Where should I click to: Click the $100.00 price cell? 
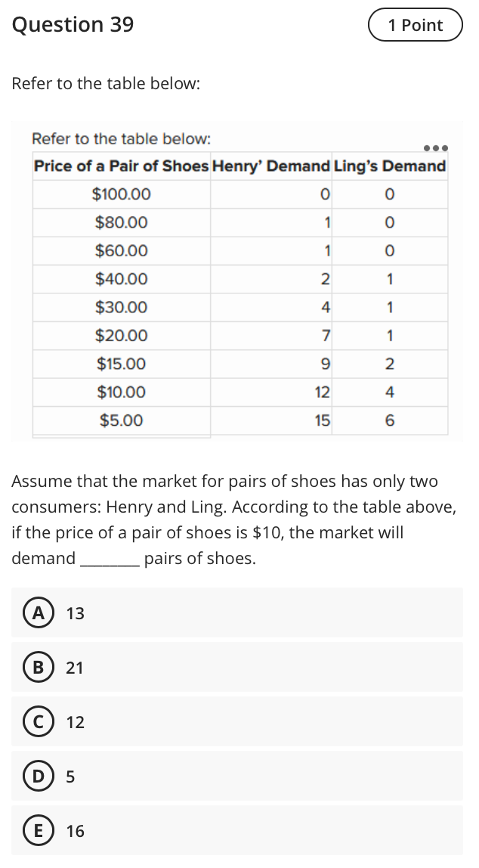pos(122,194)
